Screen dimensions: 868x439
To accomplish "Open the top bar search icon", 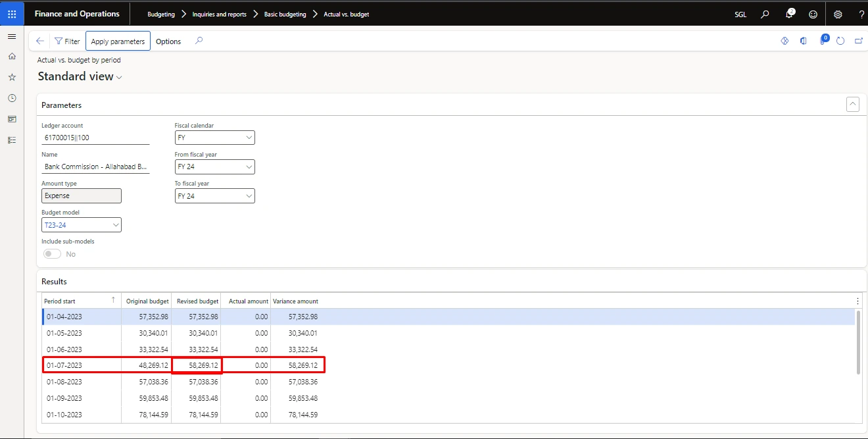I will point(765,14).
